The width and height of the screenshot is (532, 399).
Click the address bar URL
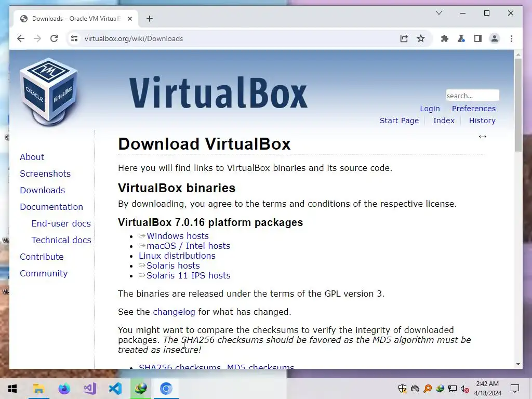(x=134, y=38)
